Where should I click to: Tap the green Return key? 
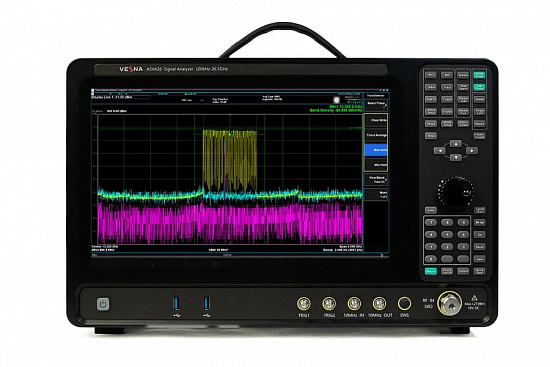coord(431,271)
